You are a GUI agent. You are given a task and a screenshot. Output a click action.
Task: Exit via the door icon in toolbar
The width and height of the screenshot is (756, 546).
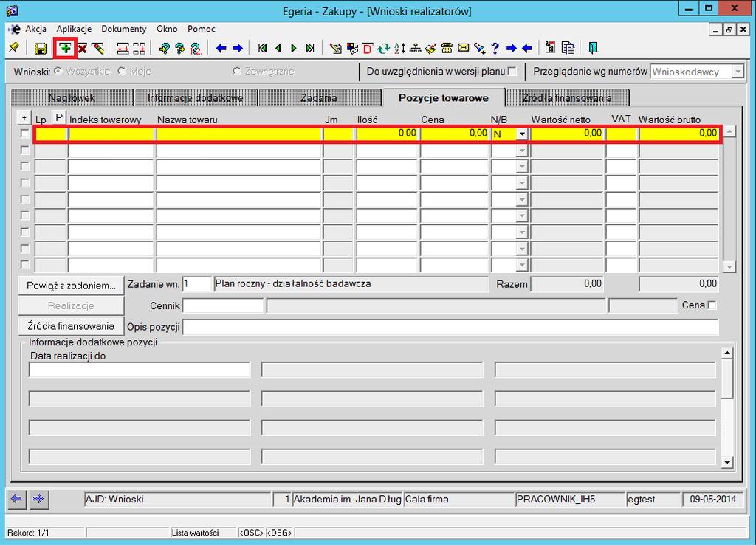[x=593, y=48]
